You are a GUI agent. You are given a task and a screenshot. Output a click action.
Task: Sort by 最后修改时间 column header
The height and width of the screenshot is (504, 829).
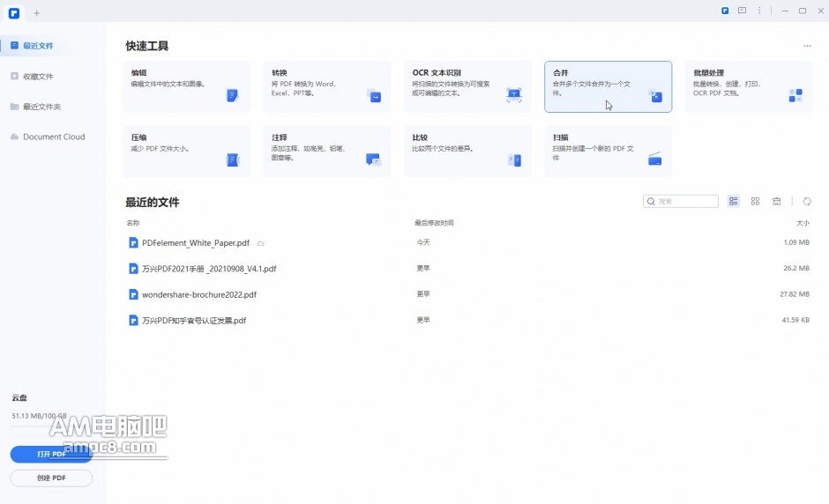coord(434,223)
